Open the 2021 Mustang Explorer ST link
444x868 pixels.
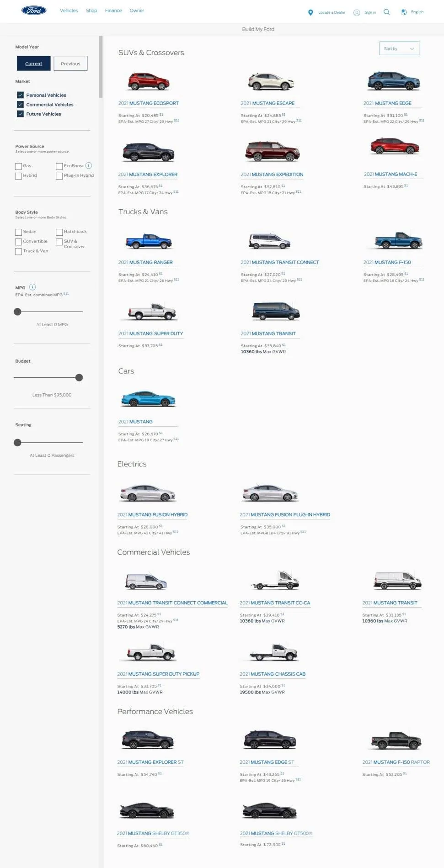pos(150,762)
